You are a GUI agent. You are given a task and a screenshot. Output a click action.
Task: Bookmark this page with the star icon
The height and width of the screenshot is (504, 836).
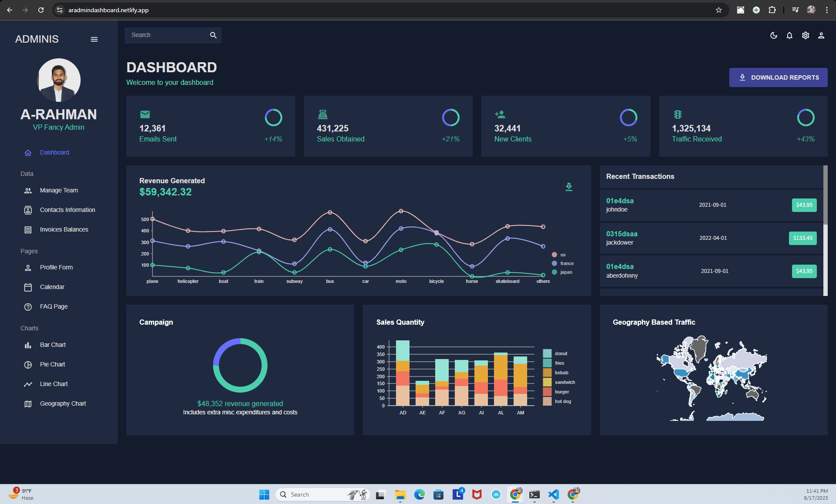coord(719,10)
